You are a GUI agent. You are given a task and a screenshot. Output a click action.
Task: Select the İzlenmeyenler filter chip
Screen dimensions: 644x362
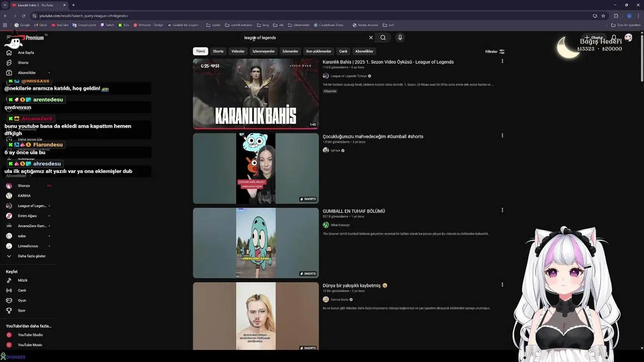(x=264, y=51)
